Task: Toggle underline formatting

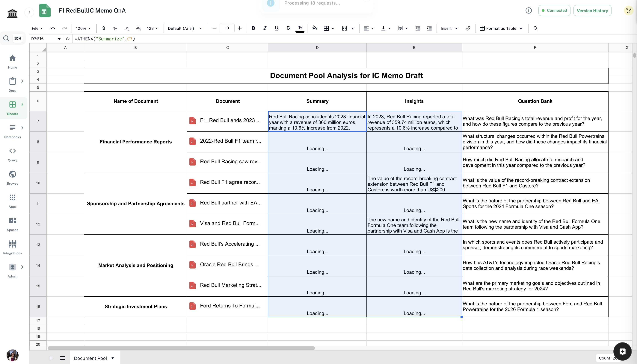Action: pyautogui.click(x=276, y=28)
